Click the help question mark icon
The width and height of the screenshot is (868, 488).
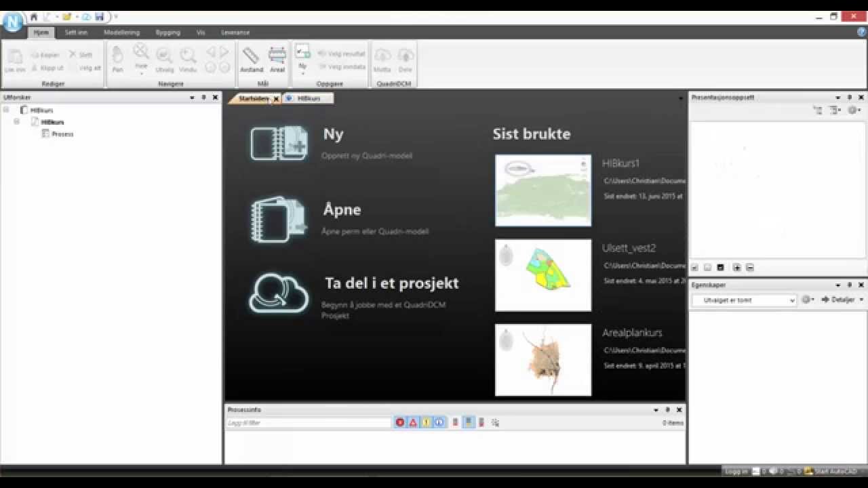coord(862,32)
